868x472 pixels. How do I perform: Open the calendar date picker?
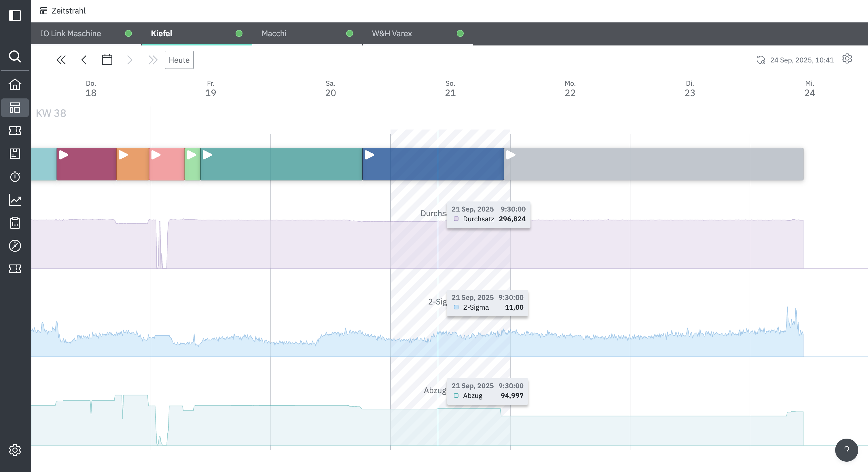coord(107,60)
